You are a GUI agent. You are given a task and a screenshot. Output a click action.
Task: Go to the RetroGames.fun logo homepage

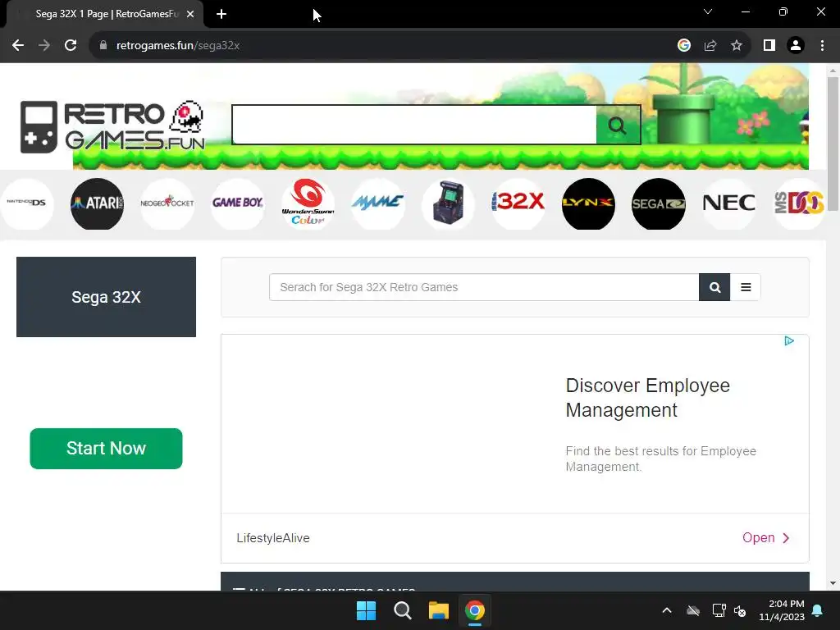tap(112, 127)
